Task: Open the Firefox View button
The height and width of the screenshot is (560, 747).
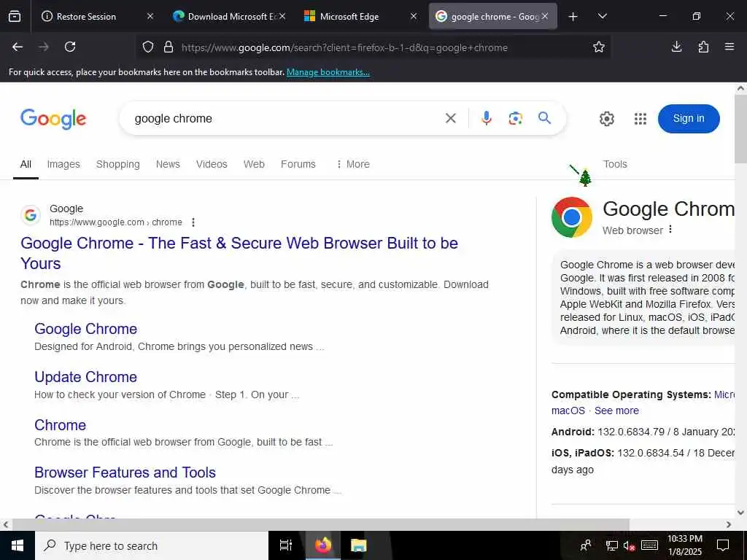Action: point(15,17)
